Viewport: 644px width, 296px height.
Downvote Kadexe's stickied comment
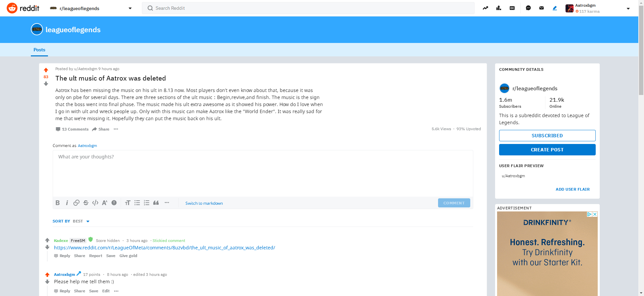click(47, 247)
